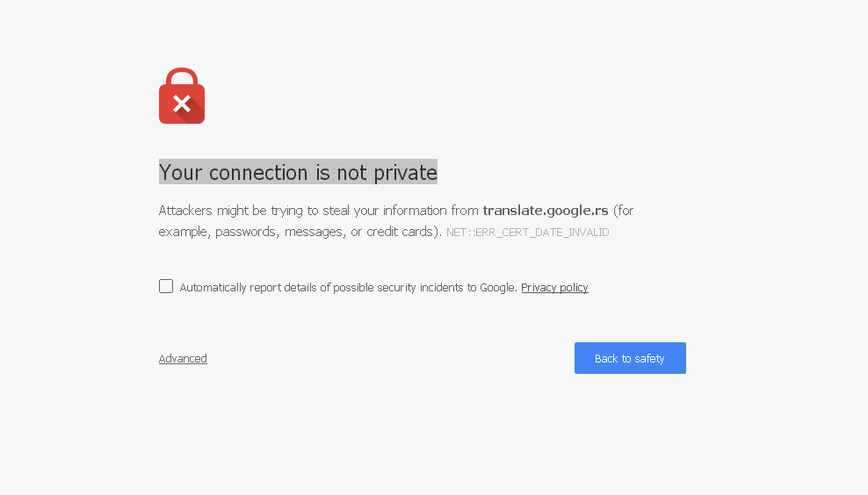Click the word 'Your' starting the heading

point(181,173)
